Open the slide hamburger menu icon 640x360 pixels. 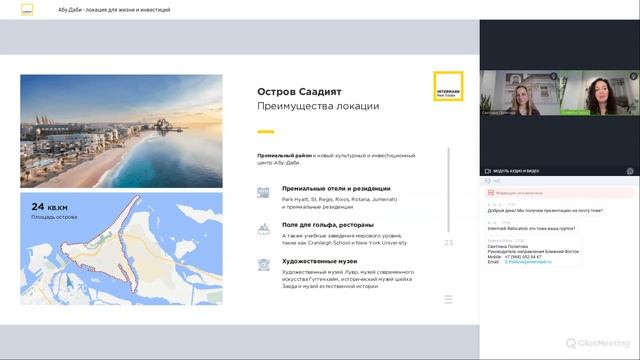448,299
